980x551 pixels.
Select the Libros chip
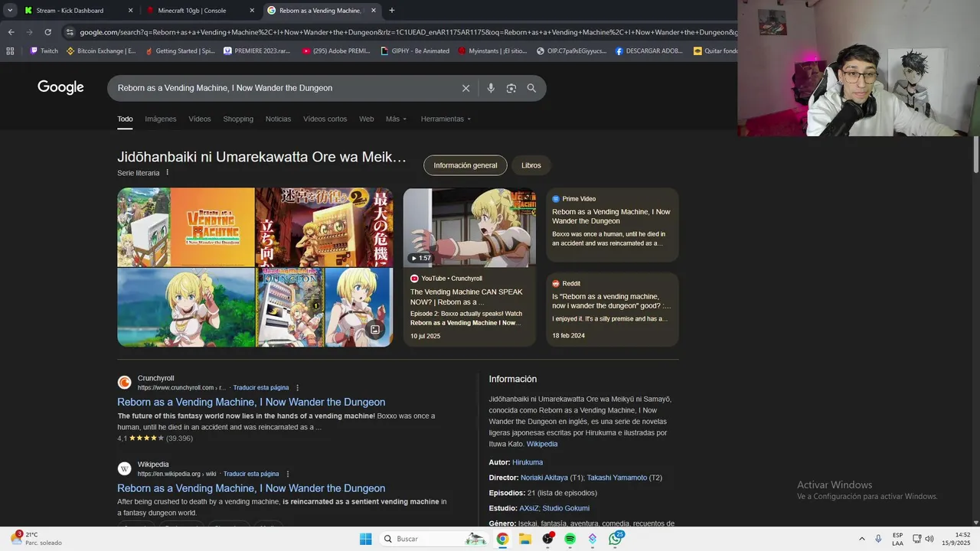pyautogui.click(x=531, y=165)
